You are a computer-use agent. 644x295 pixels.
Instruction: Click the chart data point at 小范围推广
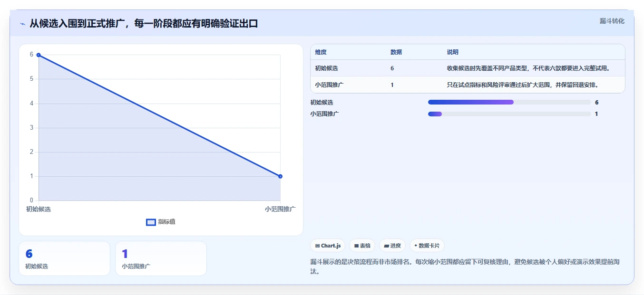pyautogui.click(x=280, y=176)
